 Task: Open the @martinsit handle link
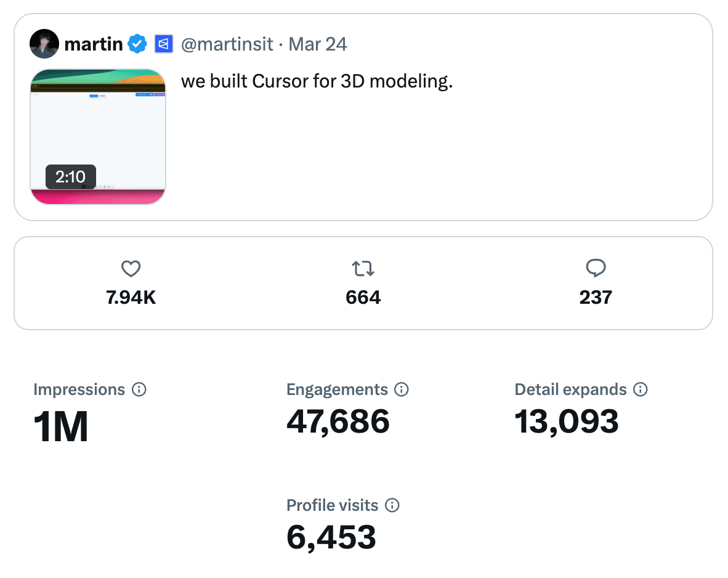click(x=227, y=44)
